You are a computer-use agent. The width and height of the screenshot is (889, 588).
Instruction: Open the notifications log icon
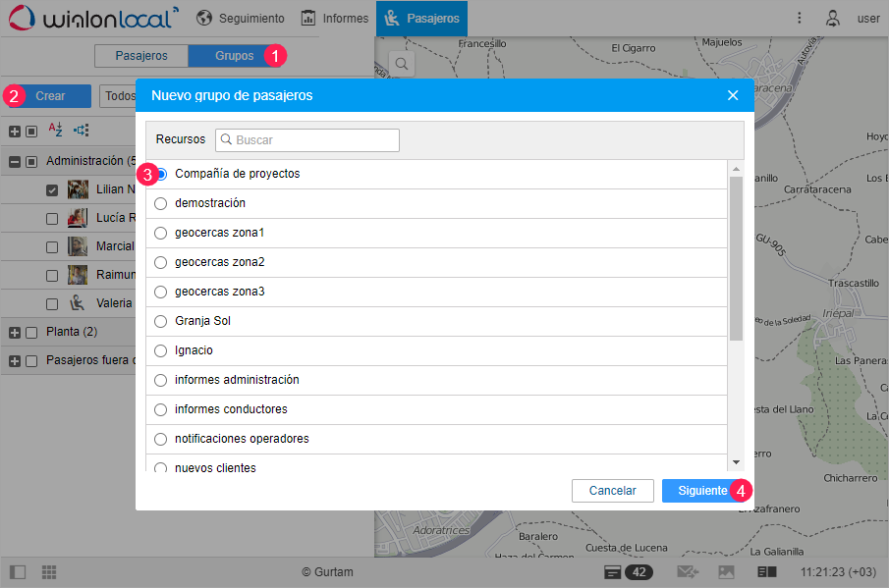pyautogui.click(x=612, y=572)
